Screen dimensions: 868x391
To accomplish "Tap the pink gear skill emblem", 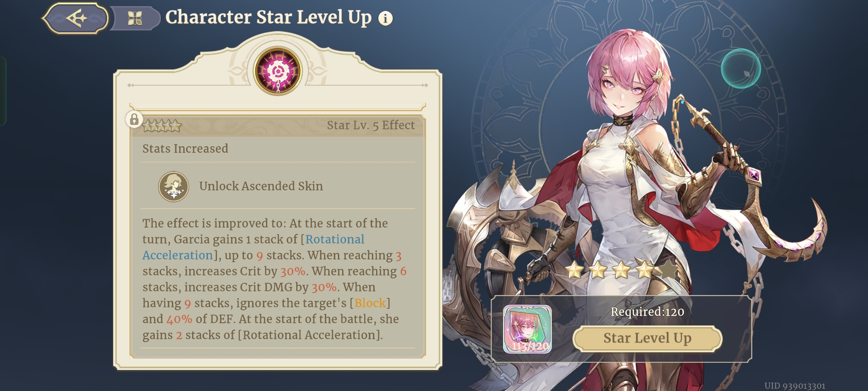I will (278, 71).
